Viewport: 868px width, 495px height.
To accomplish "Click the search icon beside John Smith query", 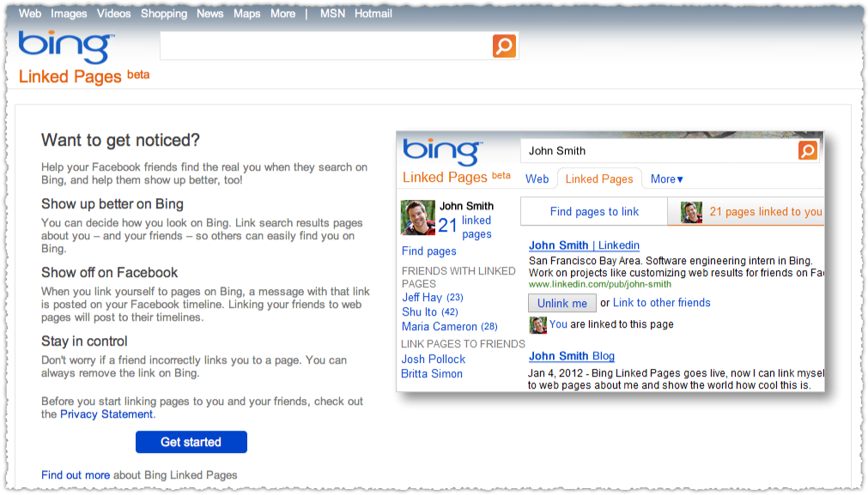I will (808, 150).
